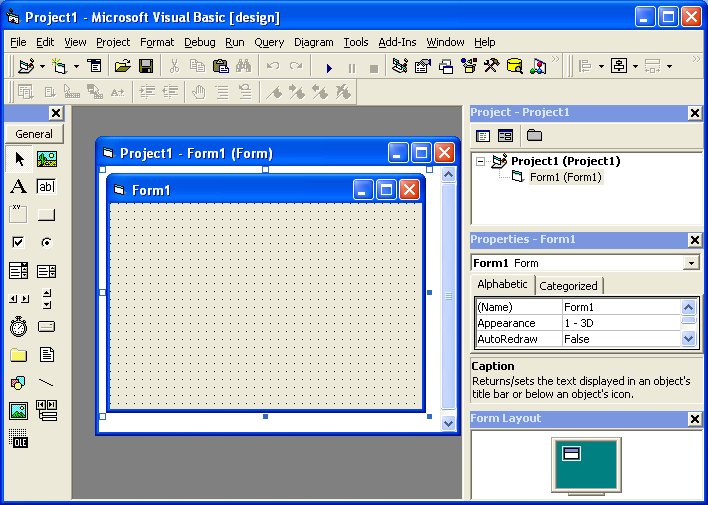Viewport: 708px width, 505px height.
Task: Select the OLE container tool
Action: [19, 439]
